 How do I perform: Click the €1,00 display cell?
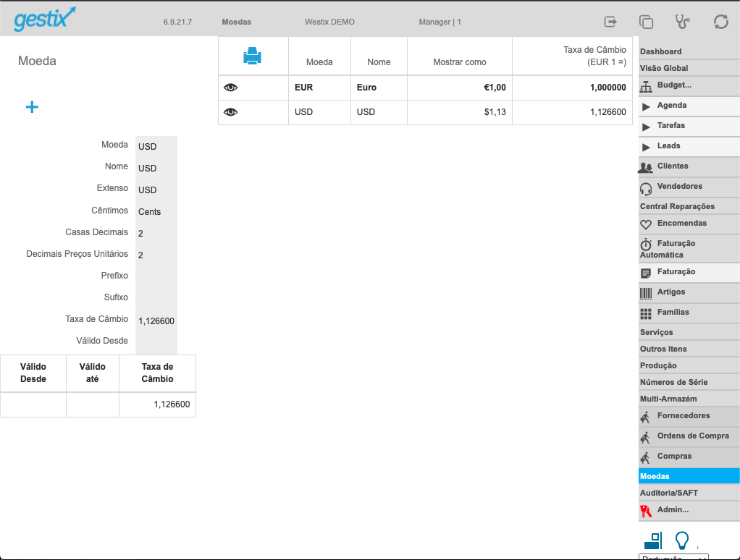pos(460,88)
